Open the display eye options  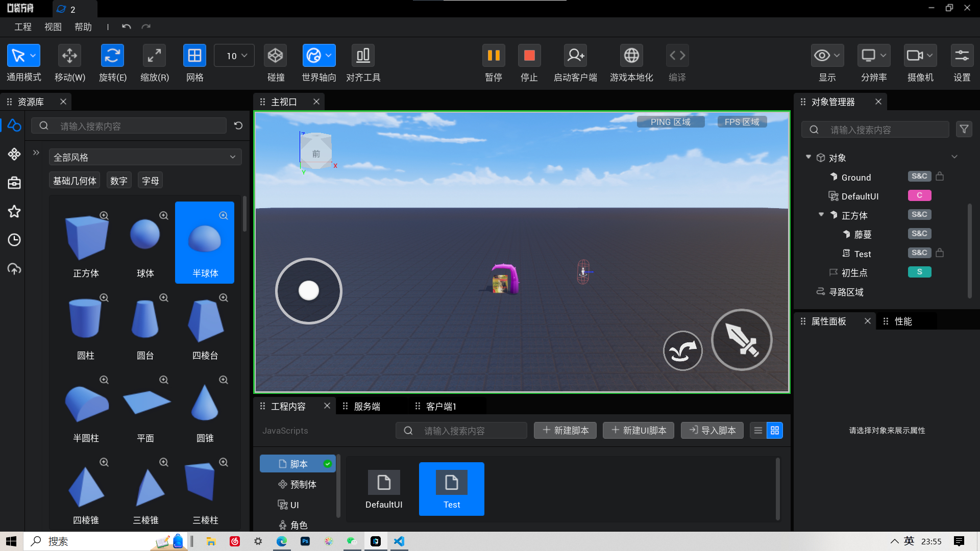(827, 56)
